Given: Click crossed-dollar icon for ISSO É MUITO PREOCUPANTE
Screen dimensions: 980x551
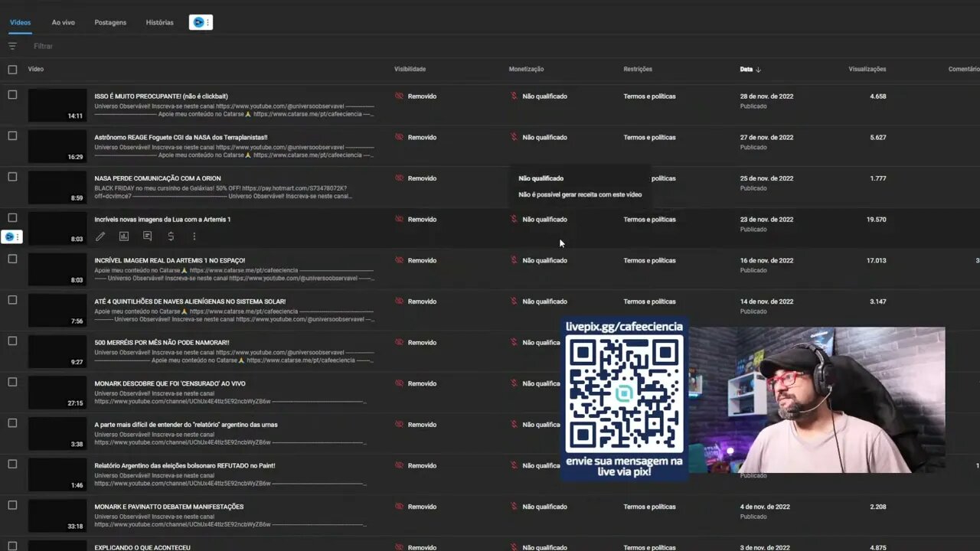Looking at the screenshot, I should (514, 96).
